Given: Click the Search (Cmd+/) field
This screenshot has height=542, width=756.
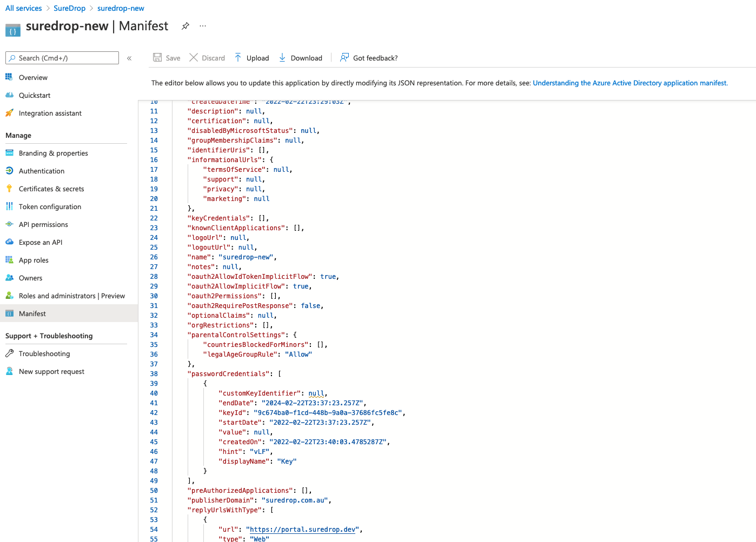Looking at the screenshot, I should pyautogui.click(x=62, y=58).
